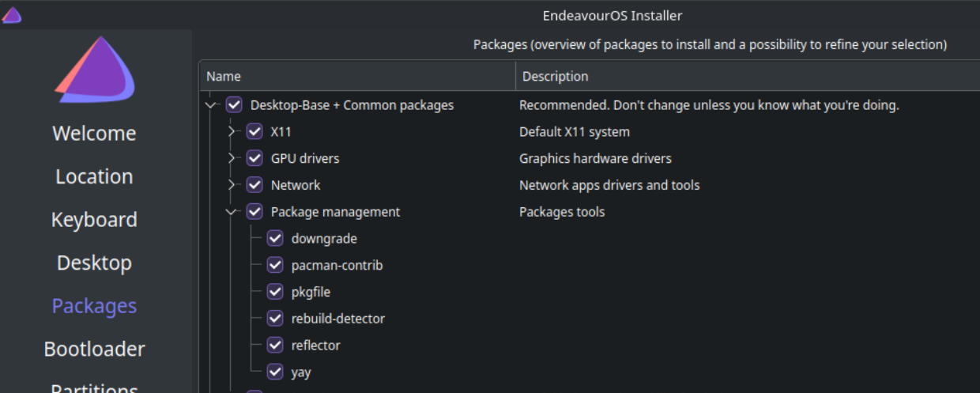Switch to the Bootloader step

(x=94, y=350)
